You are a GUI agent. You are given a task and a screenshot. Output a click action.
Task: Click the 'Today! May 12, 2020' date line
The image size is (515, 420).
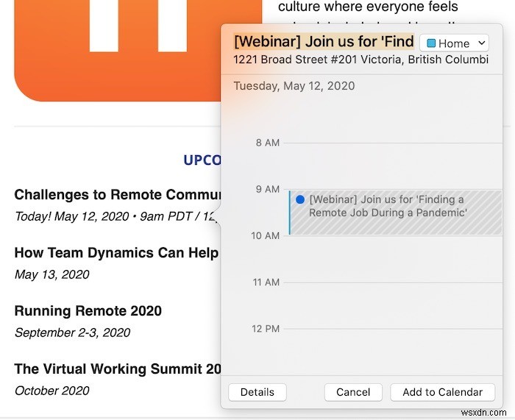pos(116,216)
